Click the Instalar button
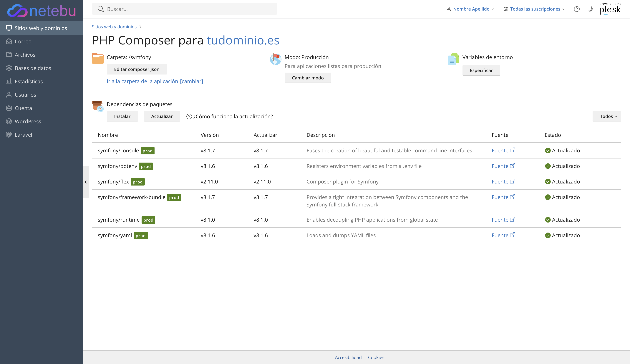630x364 pixels. point(122,116)
